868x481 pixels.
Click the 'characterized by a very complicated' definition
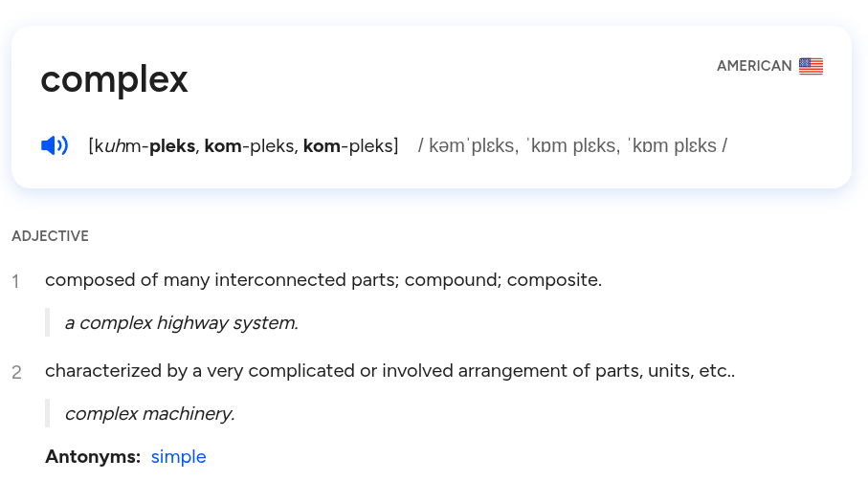pos(390,370)
